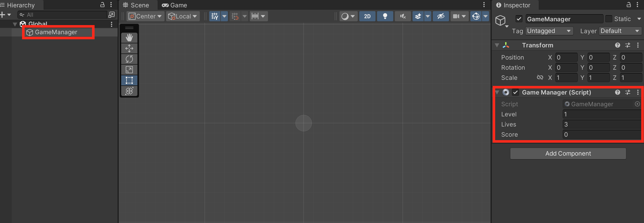Screen dimensions: 644x223
Task: Select the Hand view tool
Action: click(x=129, y=38)
